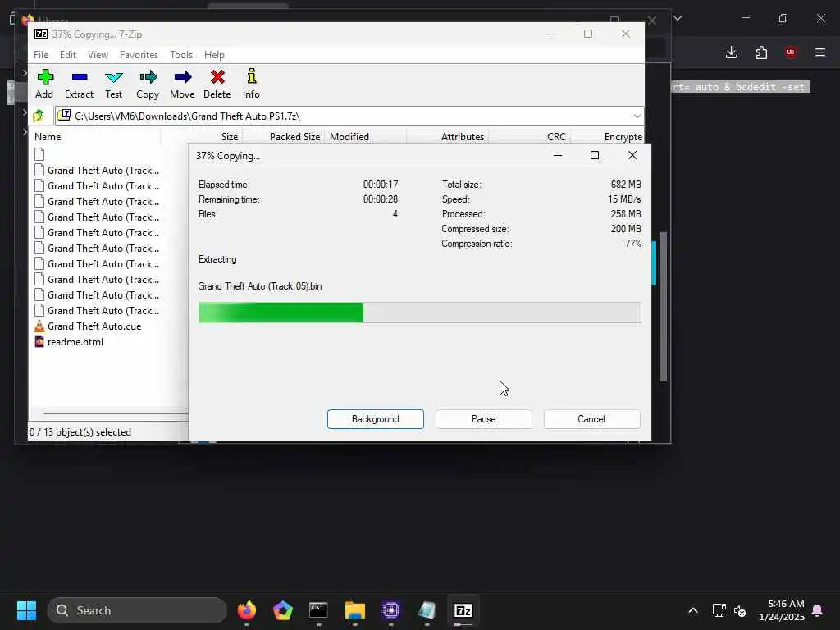Click the 0 / 13 object(s) selected status

click(x=80, y=431)
